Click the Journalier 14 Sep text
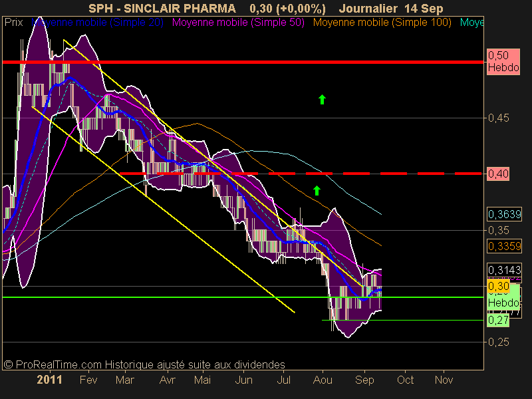532x399 pixels. pos(391,8)
